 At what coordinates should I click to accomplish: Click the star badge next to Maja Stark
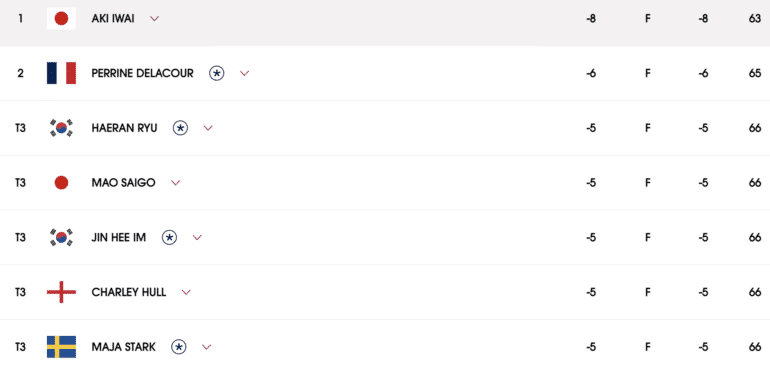click(179, 347)
